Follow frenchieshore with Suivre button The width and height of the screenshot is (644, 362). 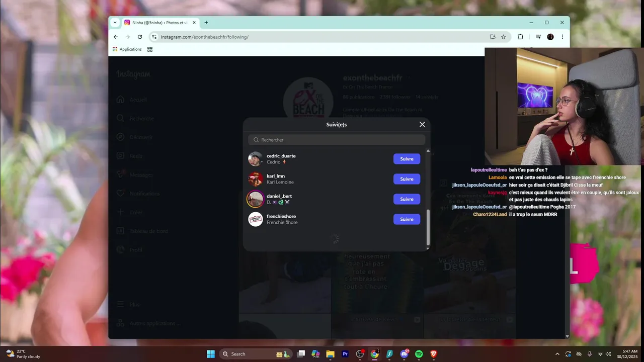coord(407,219)
